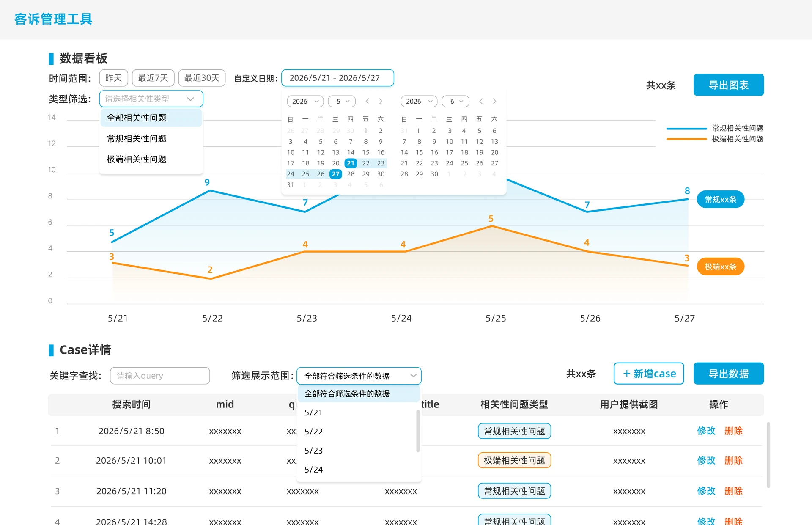Click 修改 for row 1 case
The width and height of the screenshot is (812, 525).
pyautogui.click(x=706, y=431)
